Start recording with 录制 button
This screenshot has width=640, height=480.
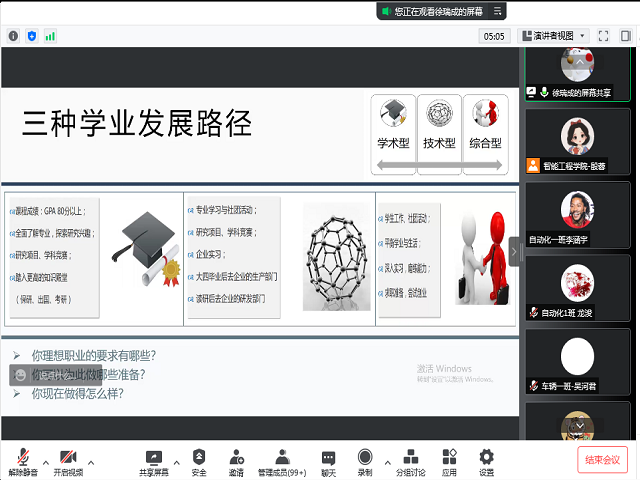pyautogui.click(x=365, y=460)
